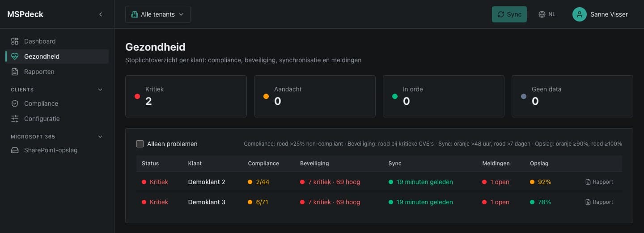This screenshot has width=644, height=233.
Task: Click the building icon in tenant selector
Action: (x=134, y=14)
